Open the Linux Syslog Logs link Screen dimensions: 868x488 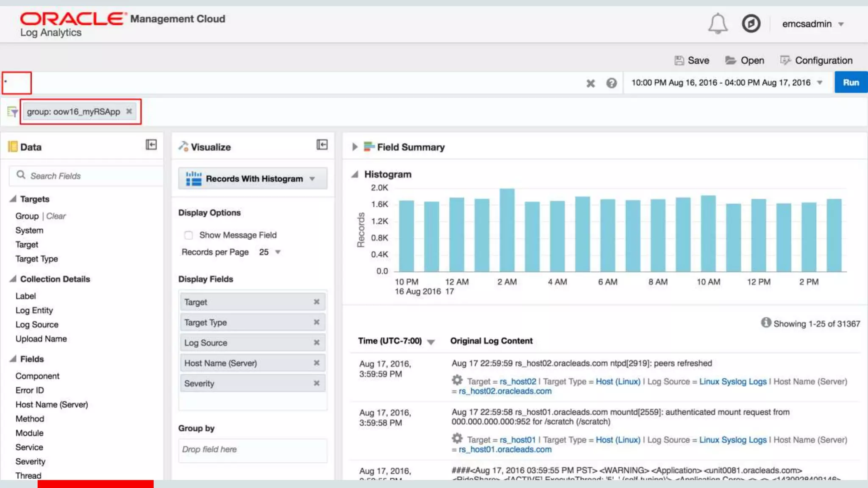coord(732,382)
